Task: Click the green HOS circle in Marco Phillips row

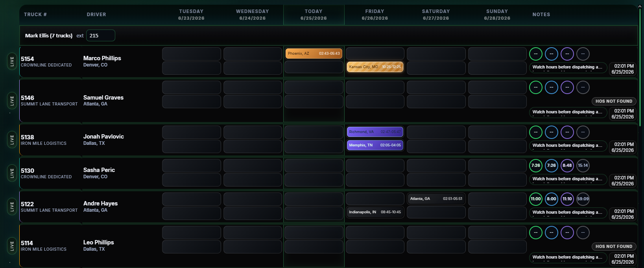Action: (536, 54)
